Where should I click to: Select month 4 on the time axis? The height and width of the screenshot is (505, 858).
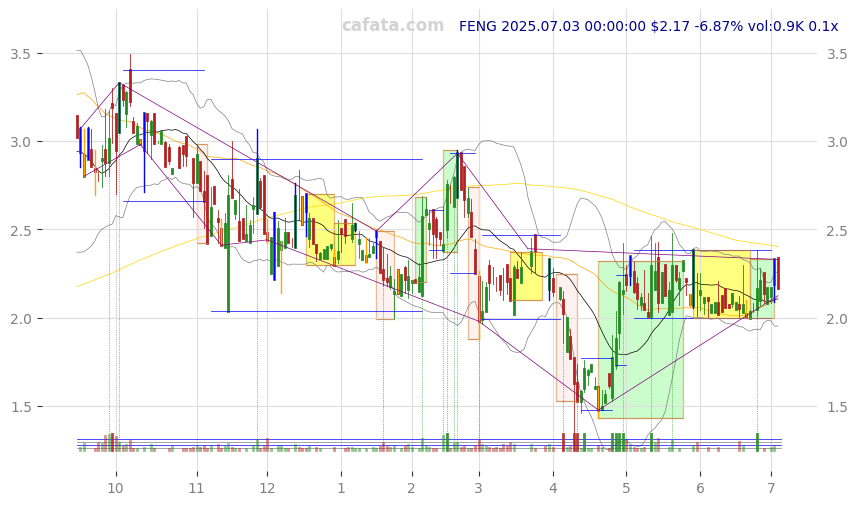[x=553, y=488]
